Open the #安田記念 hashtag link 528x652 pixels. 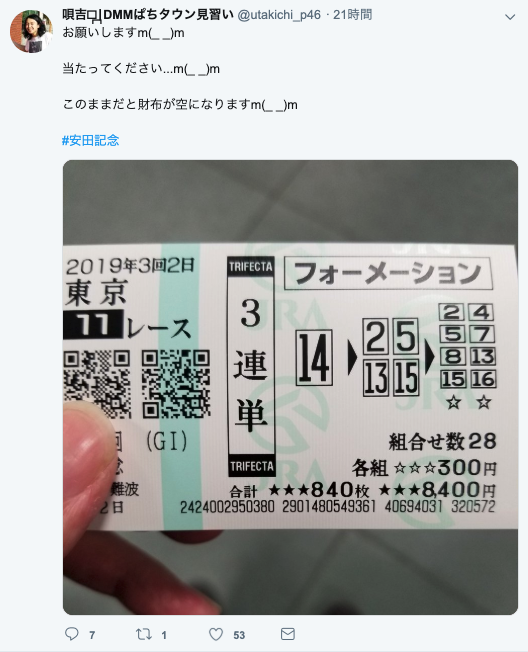[91, 141]
